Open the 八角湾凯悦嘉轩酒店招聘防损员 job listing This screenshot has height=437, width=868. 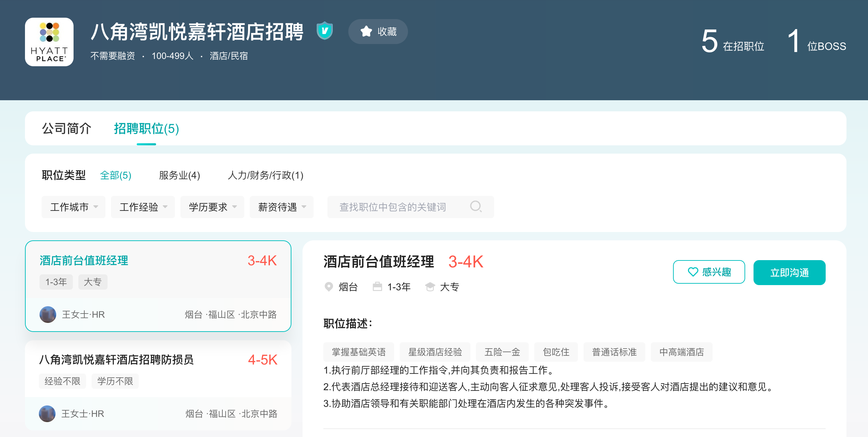(117, 360)
